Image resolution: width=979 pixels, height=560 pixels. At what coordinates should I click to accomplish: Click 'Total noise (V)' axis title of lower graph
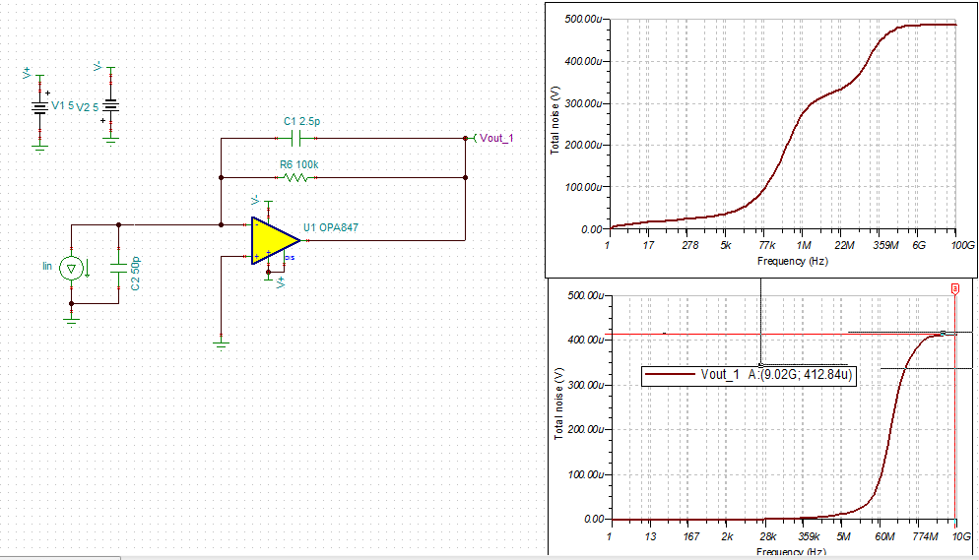[x=558, y=404]
